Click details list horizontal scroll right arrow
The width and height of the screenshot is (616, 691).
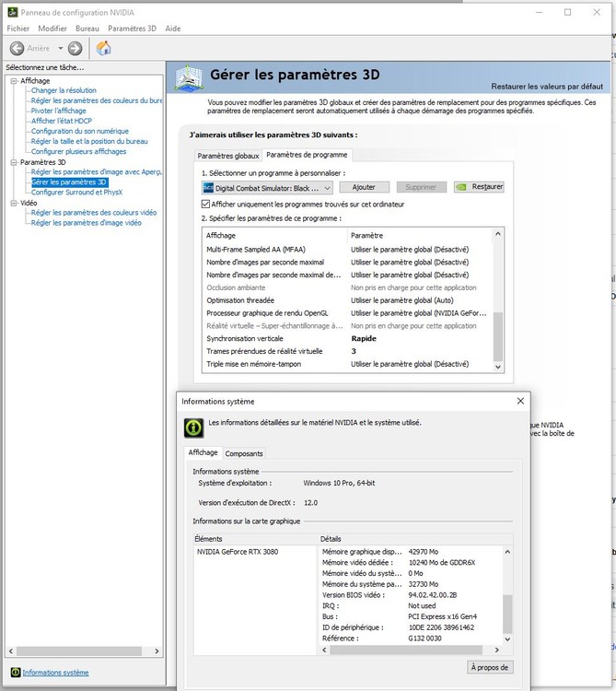pos(497,650)
